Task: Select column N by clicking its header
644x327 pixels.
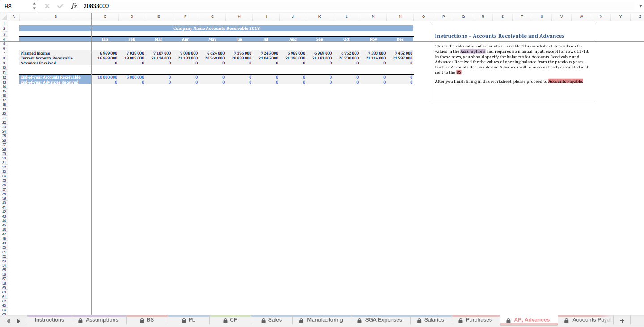Action: [400, 17]
